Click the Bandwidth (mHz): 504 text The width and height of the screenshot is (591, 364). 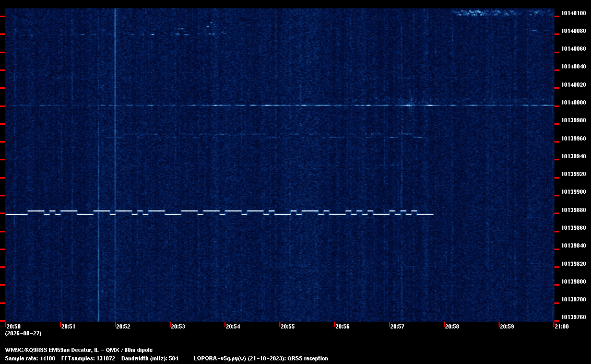point(150,358)
